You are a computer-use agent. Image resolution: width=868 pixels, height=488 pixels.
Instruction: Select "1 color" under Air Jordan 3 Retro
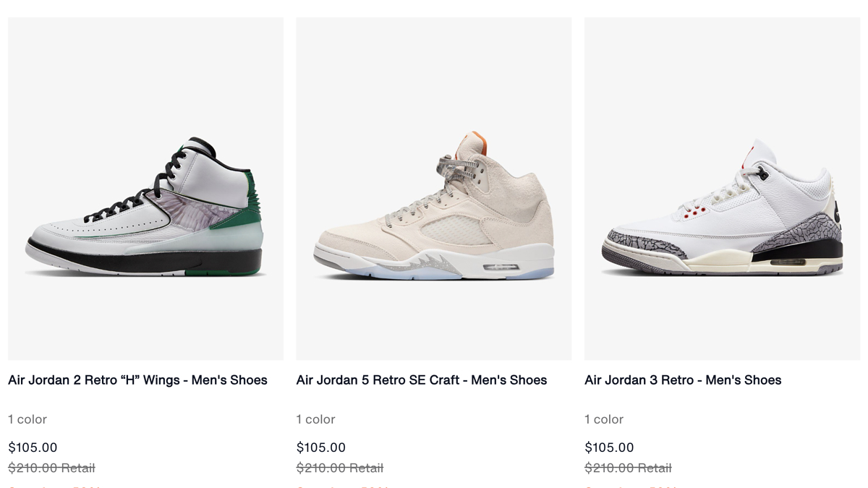click(x=604, y=419)
